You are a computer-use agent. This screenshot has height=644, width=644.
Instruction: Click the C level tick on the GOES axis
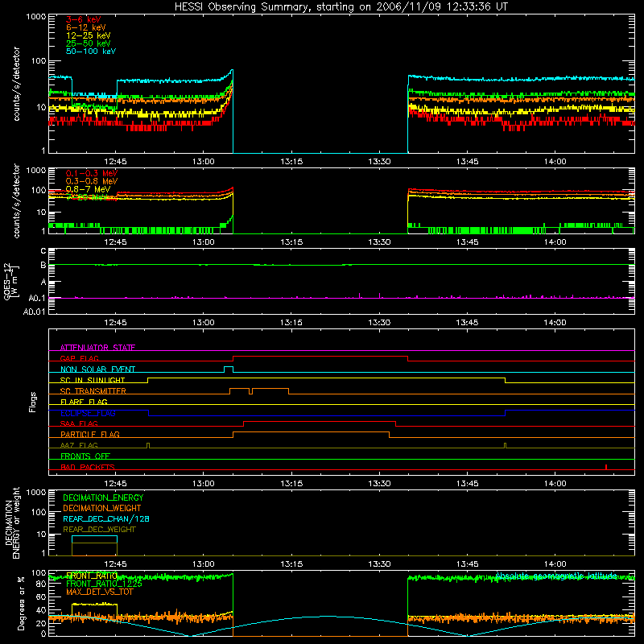[43, 250]
